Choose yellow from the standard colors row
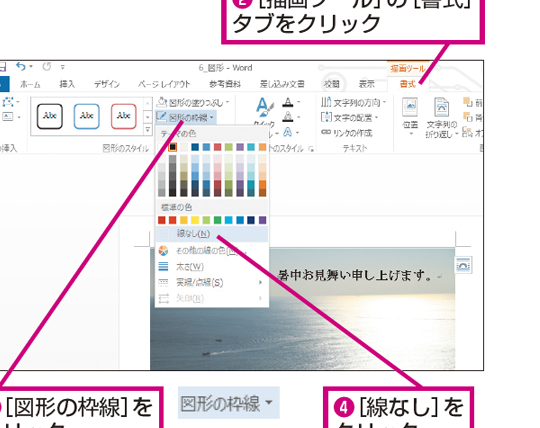Screen dimensions: 540x428 pos(195,220)
